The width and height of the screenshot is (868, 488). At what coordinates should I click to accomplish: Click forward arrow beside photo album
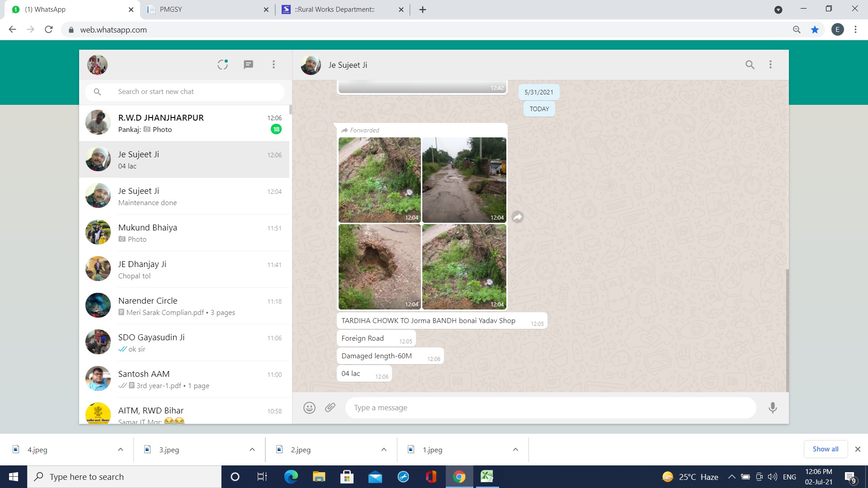518,217
